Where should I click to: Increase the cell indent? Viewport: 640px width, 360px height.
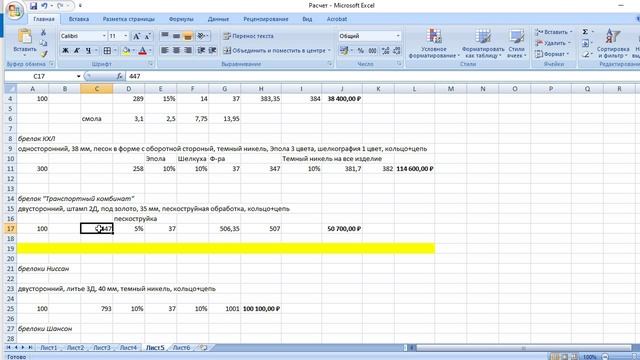point(212,51)
